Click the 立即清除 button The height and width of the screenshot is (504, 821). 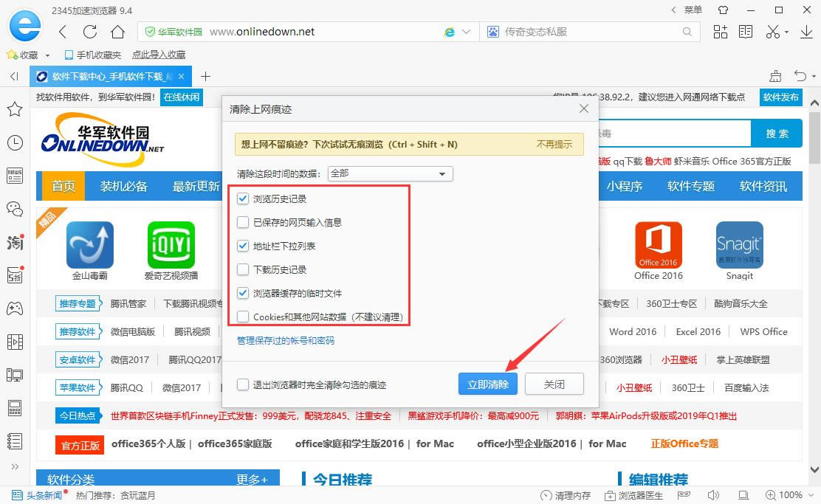(488, 384)
